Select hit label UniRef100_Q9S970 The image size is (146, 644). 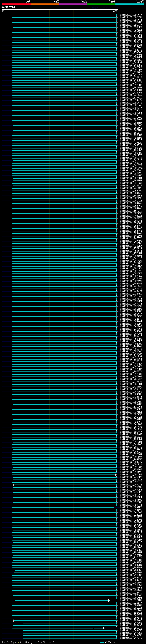coord(131,628)
